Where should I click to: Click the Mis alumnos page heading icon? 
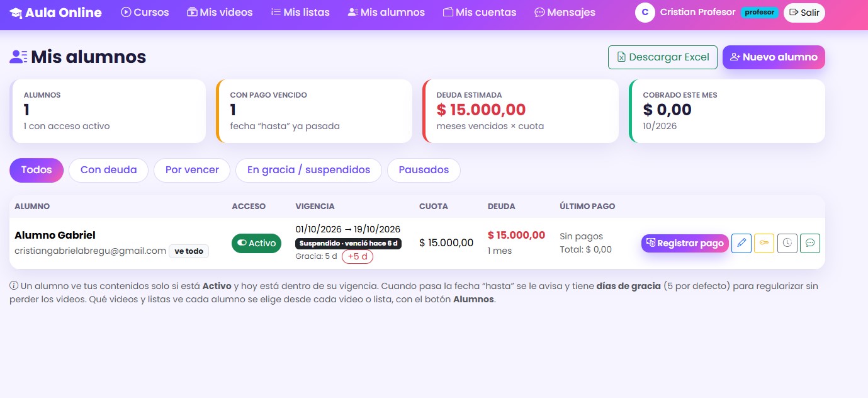[18, 57]
